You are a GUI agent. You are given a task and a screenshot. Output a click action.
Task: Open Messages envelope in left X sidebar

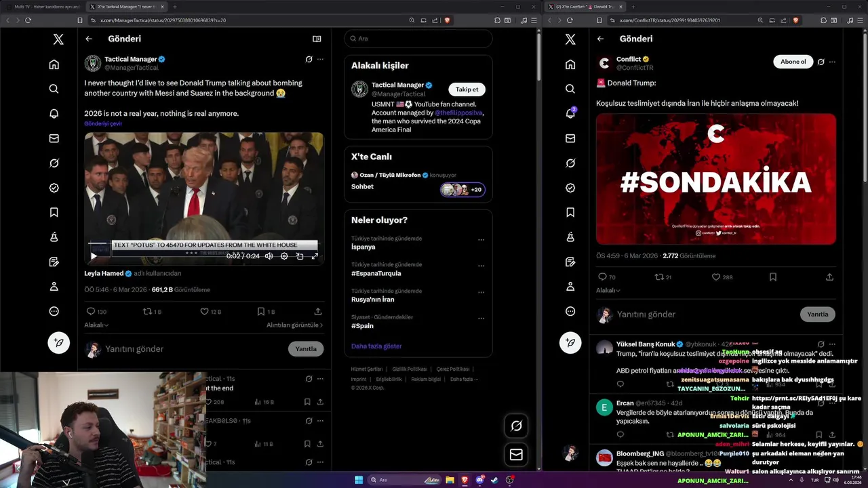pyautogui.click(x=54, y=138)
